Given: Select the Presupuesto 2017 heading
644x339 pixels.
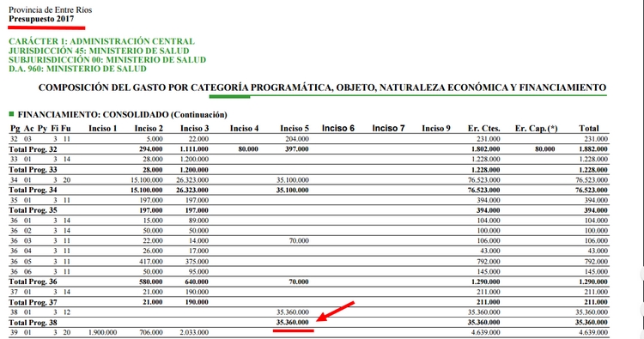Looking at the screenshot, I should (41, 19).
